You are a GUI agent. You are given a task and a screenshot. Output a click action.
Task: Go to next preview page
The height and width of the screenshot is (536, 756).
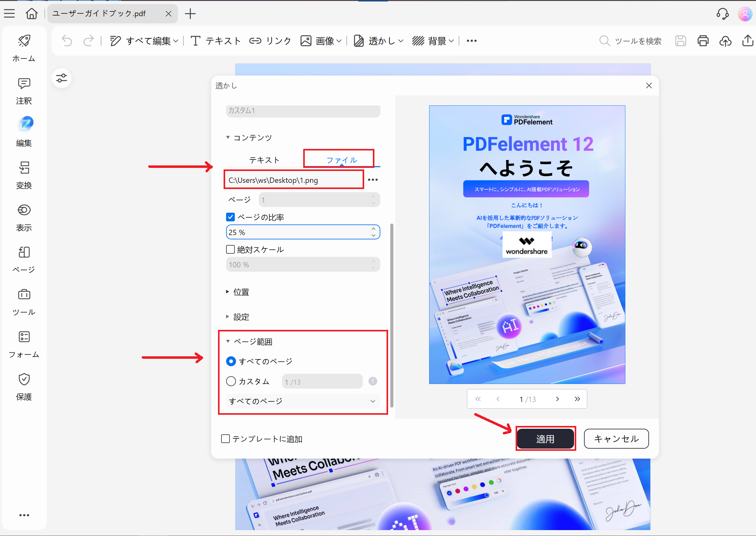click(558, 399)
